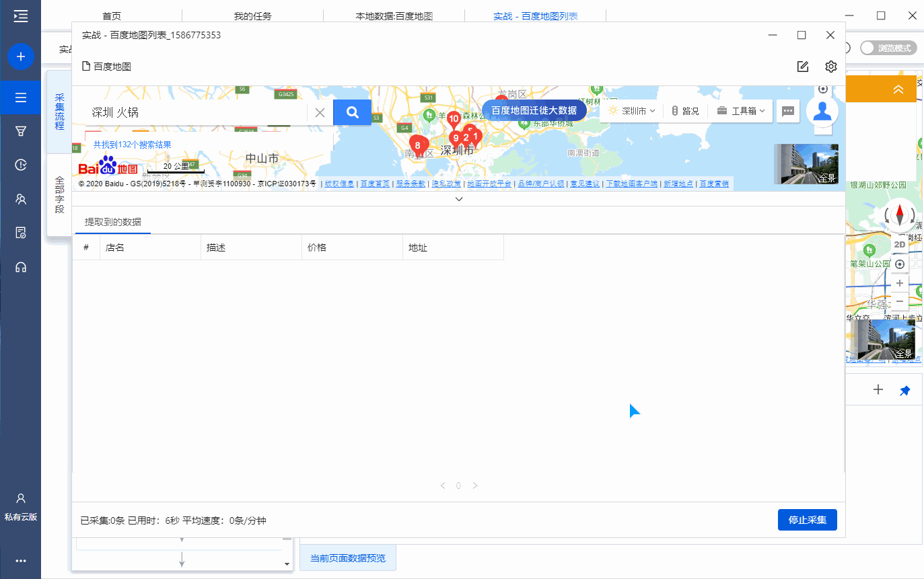Screen dimensions: 924x579
Task: Open the funnel filter icon in sidebar
Action: (x=21, y=131)
